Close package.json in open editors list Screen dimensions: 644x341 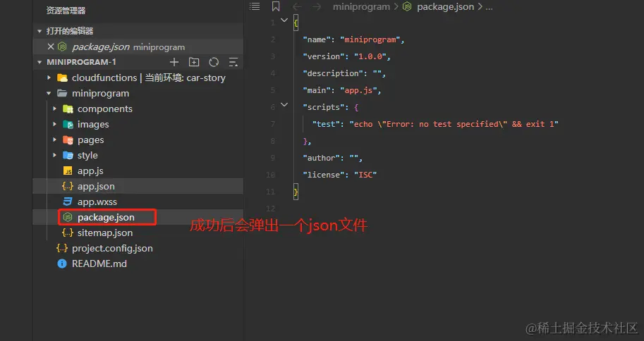point(50,46)
